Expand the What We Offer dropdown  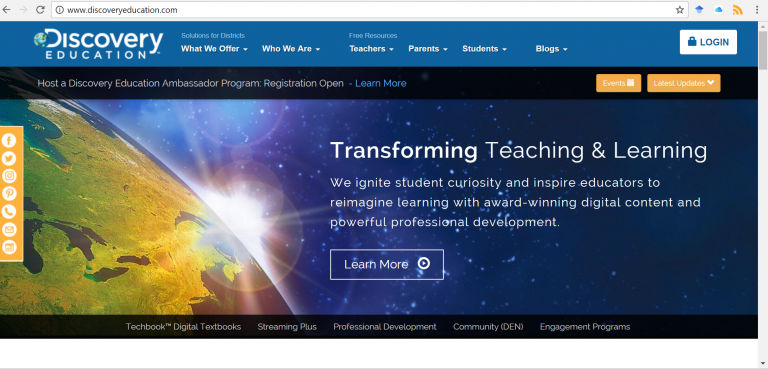[214, 49]
